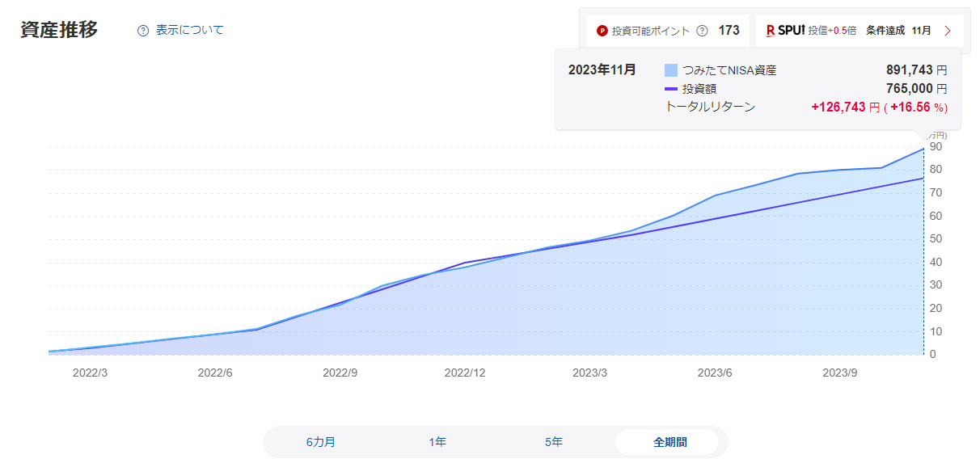The height and width of the screenshot is (459, 980).
Task: Switch chart range to 6カ月
Action: [321, 442]
